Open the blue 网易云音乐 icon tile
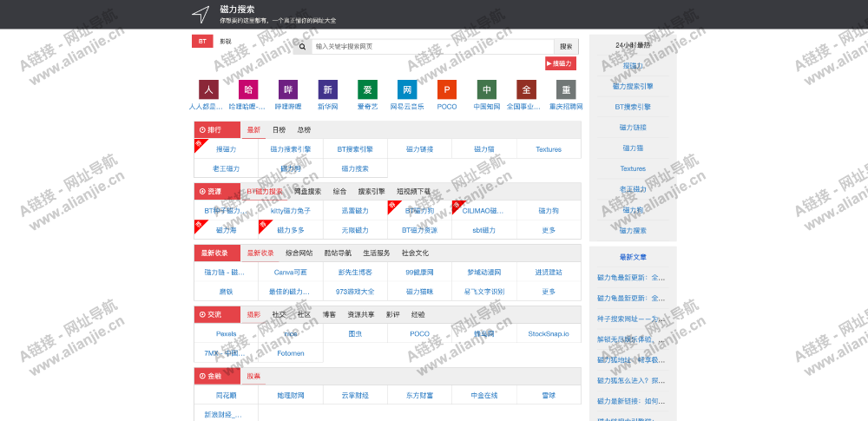 coord(407,89)
